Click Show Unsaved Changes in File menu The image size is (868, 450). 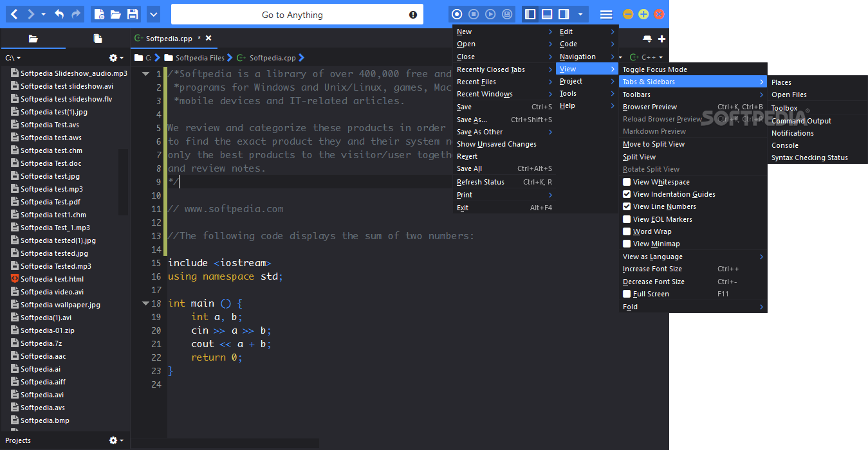pyautogui.click(x=504, y=144)
